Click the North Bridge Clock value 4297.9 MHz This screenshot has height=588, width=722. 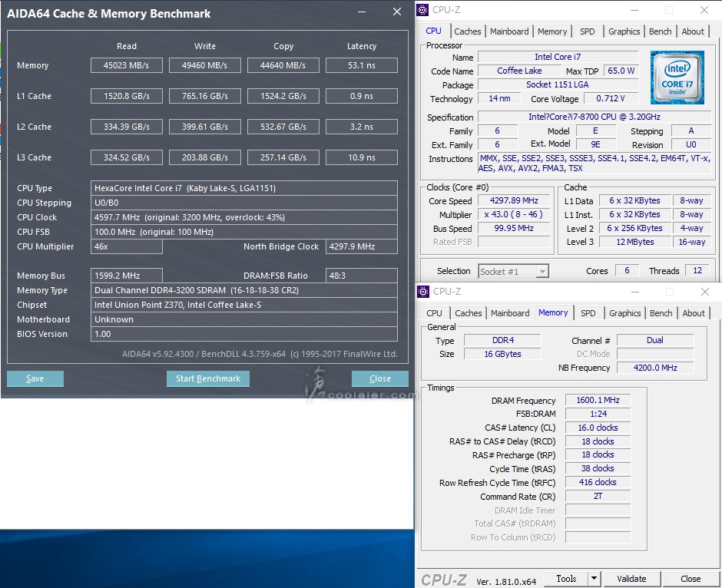(x=362, y=246)
